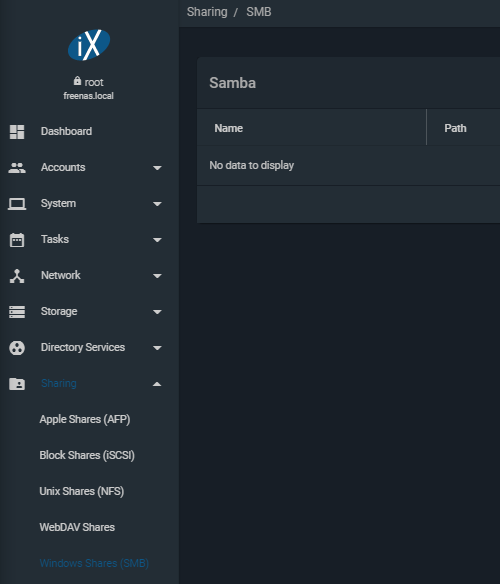Click the 'No data to display' message
This screenshot has width=500, height=584.
tap(251, 165)
